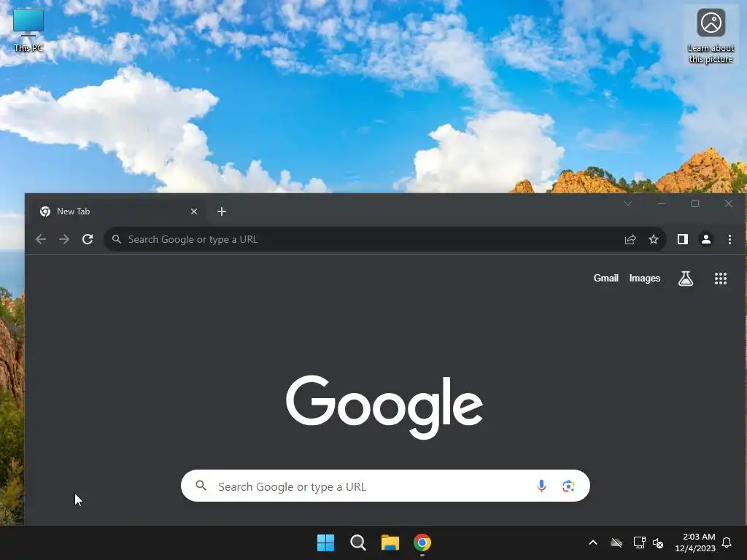
Task: Open the tab search dropdown chevron
Action: tap(628, 204)
